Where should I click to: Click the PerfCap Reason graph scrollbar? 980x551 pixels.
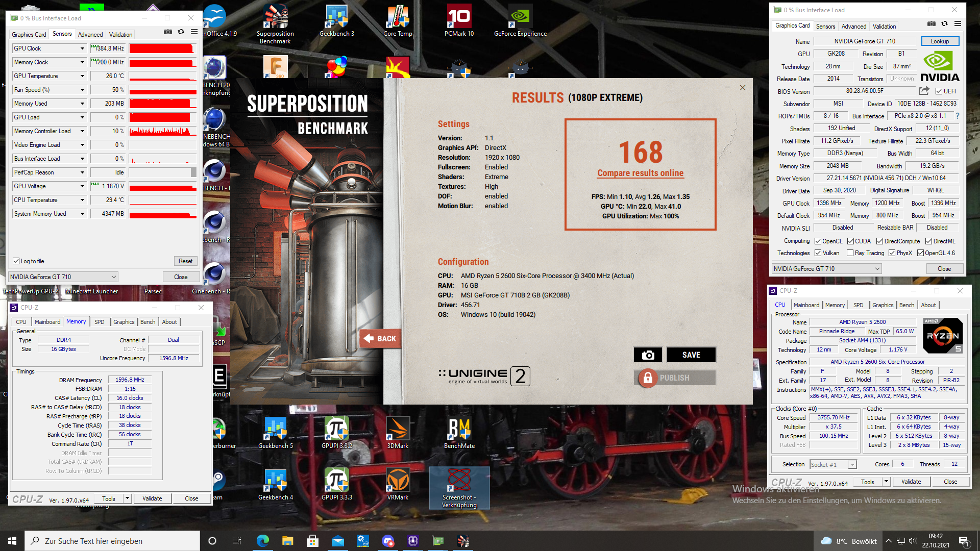coord(193,172)
